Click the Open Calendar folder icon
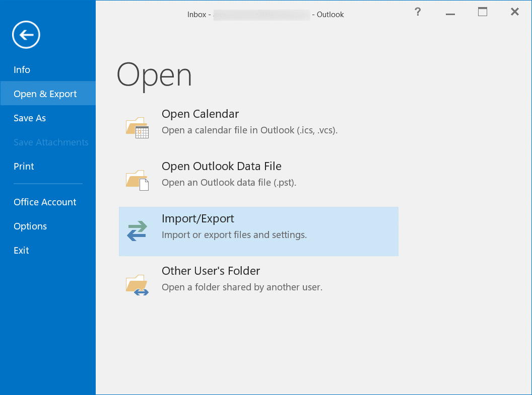Screen dimensions: 532x395 tap(137, 127)
